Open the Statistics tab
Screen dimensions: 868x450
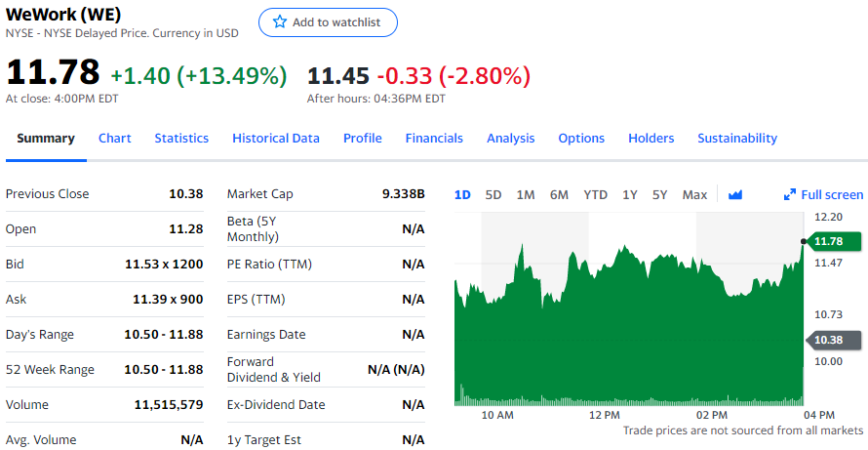point(181,138)
